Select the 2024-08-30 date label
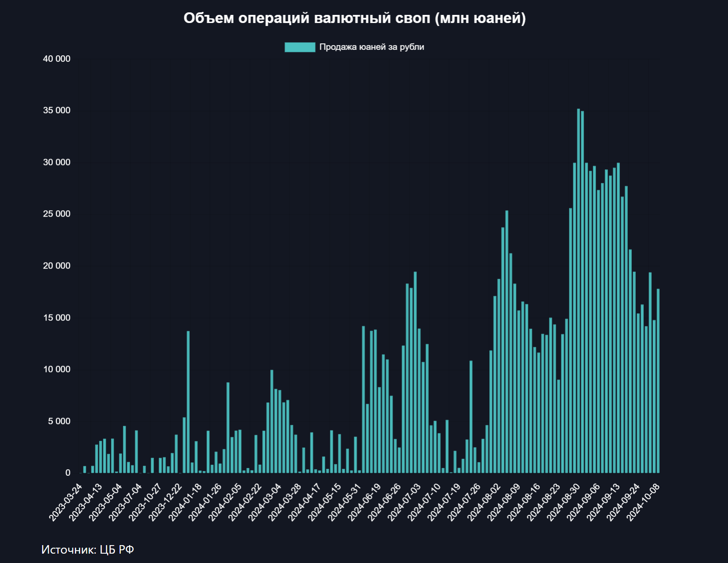This screenshot has width=728, height=563. tap(563, 502)
